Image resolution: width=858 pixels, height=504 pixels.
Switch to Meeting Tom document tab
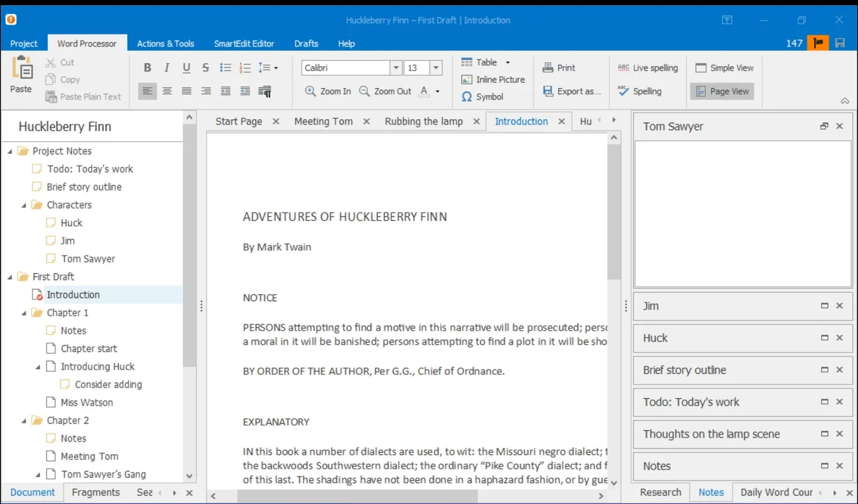323,122
